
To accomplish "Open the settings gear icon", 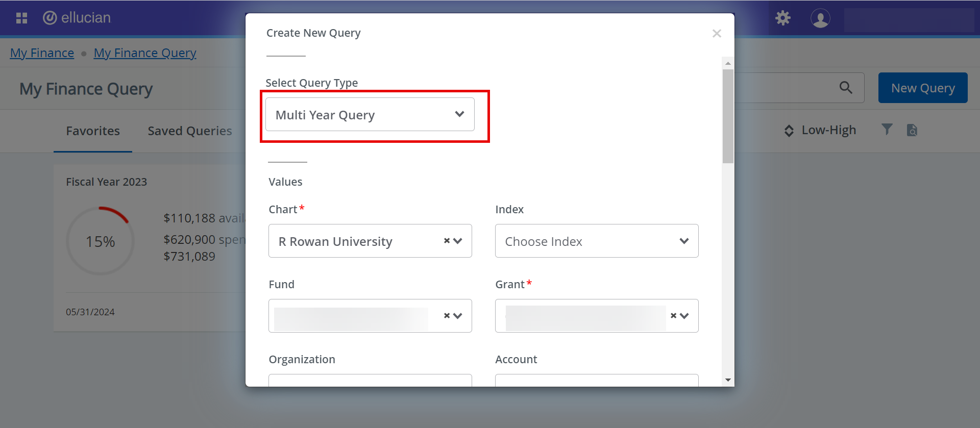I will pos(783,18).
